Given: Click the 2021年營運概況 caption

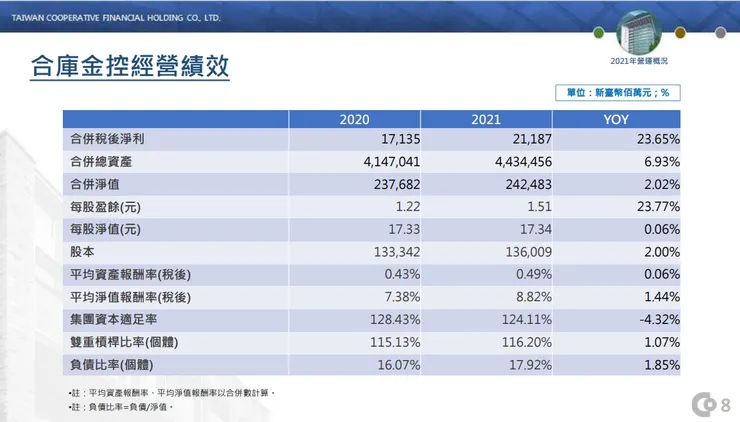Looking at the screenshot, I should 639,61.
